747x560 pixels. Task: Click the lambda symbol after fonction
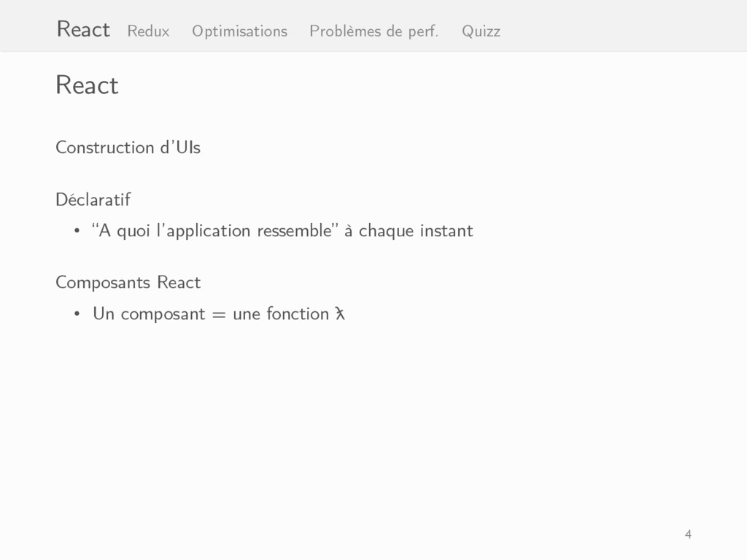[340, 314]
